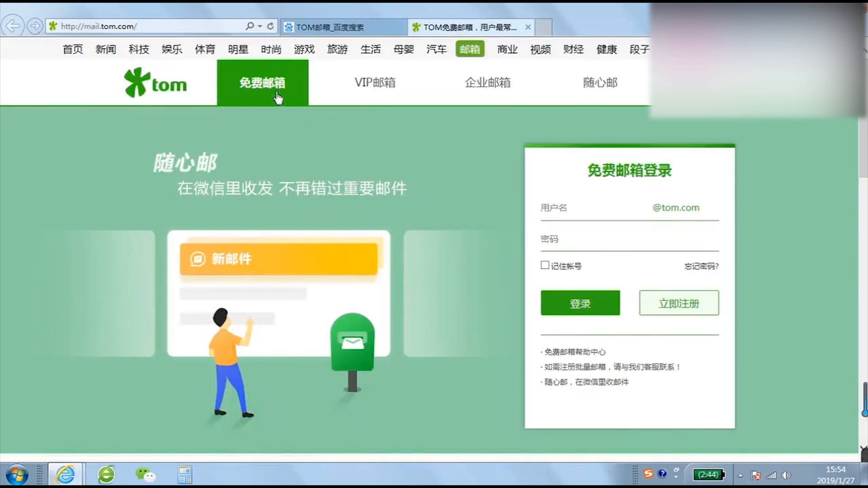Expand hidden icons in the system tray
This screenshot has width=868, height=488.
[741, 474]
